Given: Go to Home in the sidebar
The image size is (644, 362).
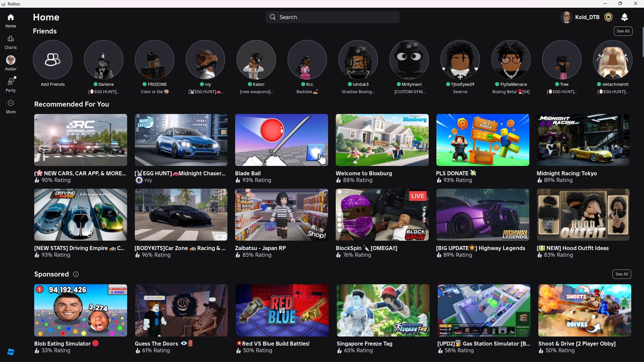Looking at the screenshot, I should click(x=10, y=20).
